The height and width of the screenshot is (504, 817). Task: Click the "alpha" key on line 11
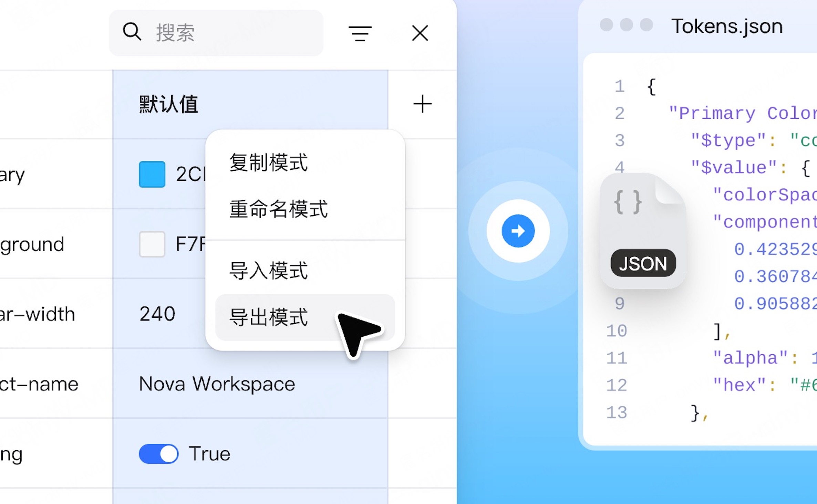tap(750, 358)
